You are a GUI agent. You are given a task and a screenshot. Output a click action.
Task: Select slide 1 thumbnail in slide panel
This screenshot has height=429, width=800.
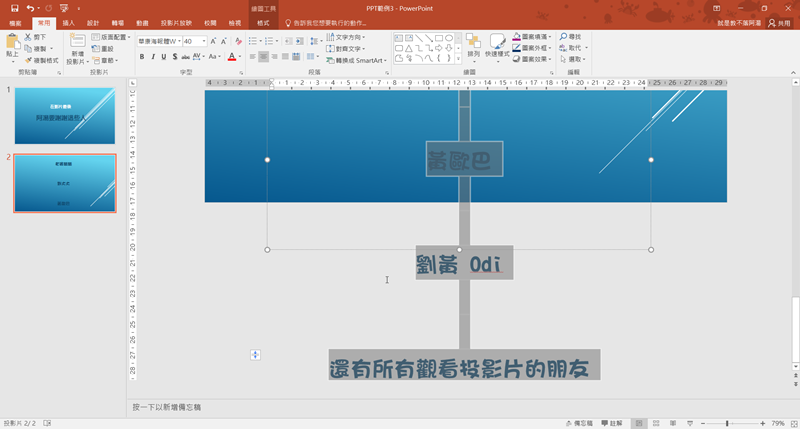[x=65, y=115]
